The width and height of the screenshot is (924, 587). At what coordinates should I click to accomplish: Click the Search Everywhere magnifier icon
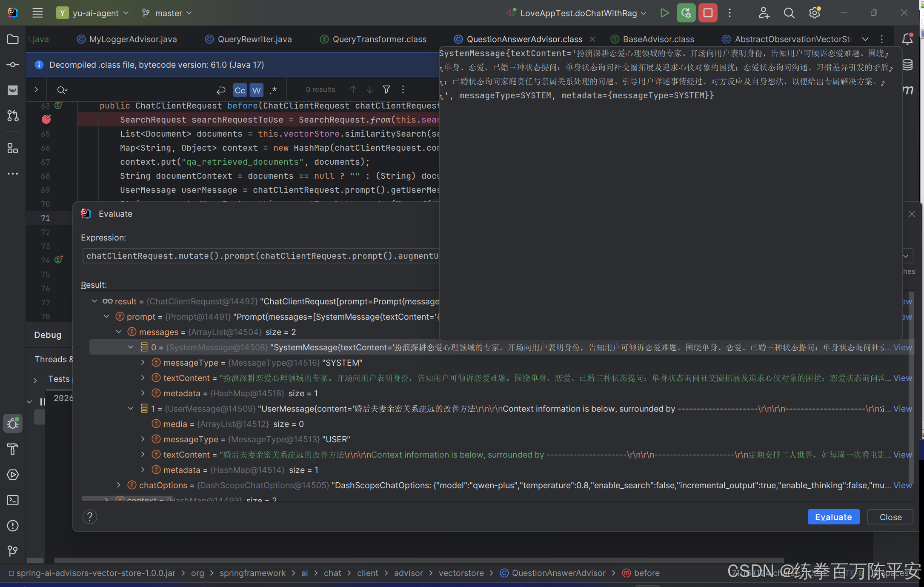[789, 13]
